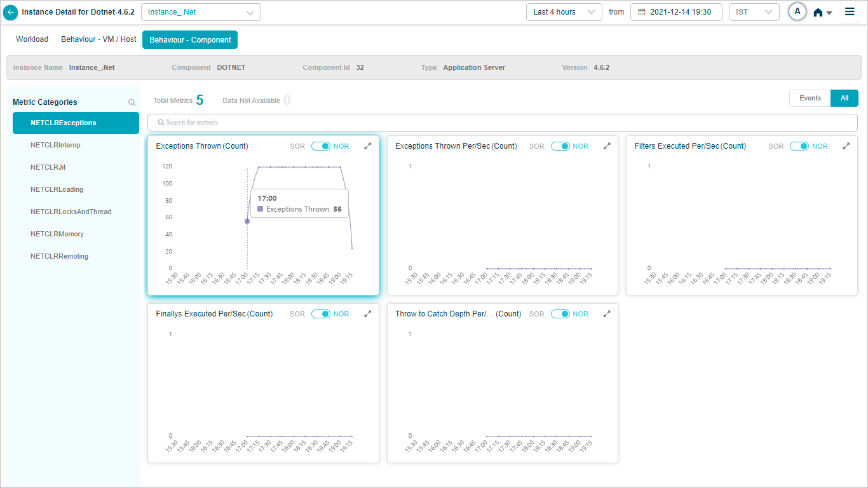The height and width of the screenshot is (488, 868).
Task: Switch to the Behaviour - VM / Host tab
Action: [98, 39]
